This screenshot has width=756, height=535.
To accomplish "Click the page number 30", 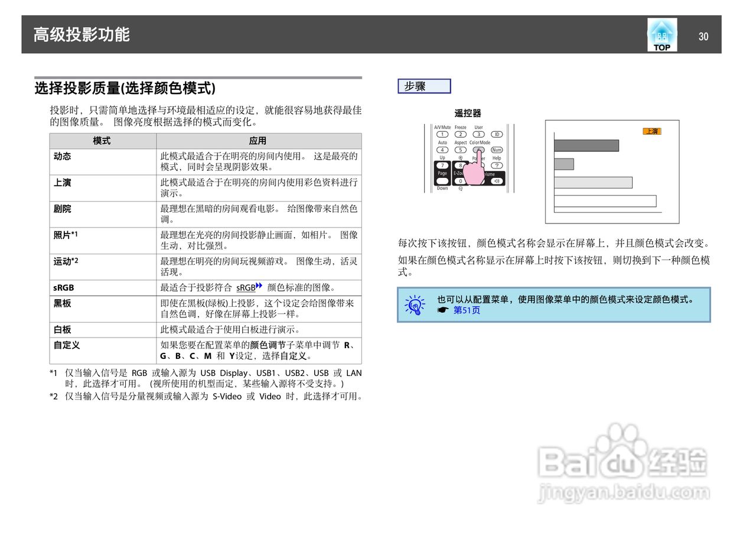I will tap(703, 37).
